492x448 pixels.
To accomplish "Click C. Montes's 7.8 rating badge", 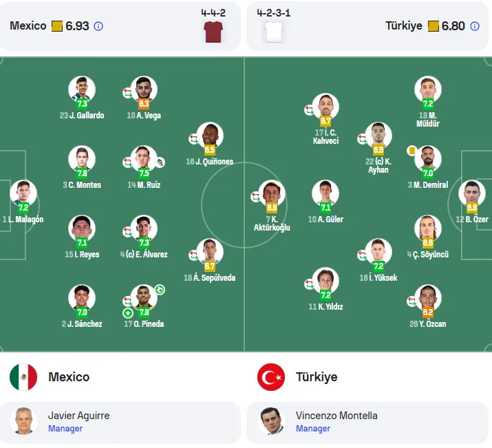I will point(82,173).
